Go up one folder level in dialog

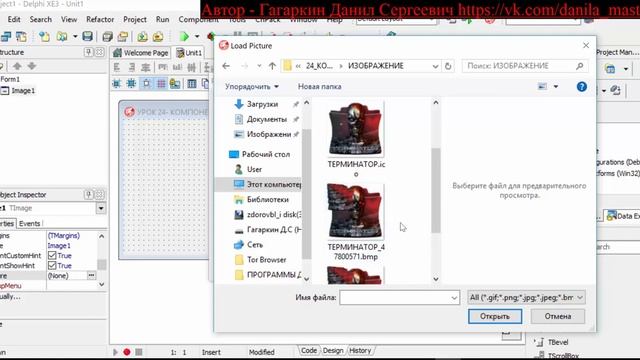(x=272, y=66)
